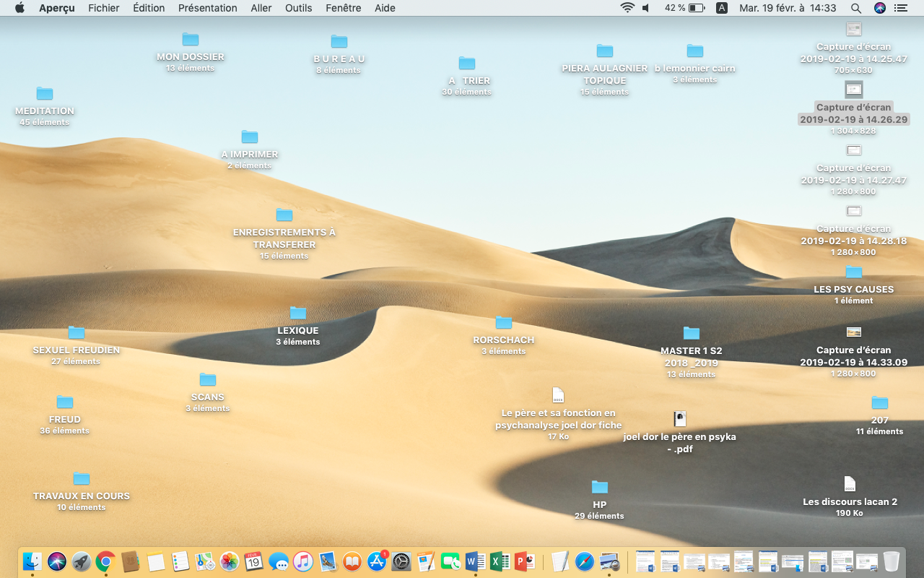Open Google Chrome from the dock
The height and width of the screenshot is (578, 924).
(106, 561)
